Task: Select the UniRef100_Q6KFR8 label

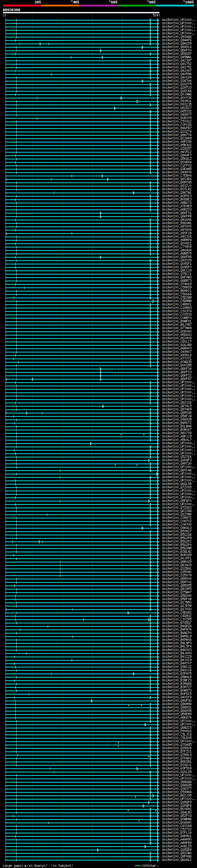Action: coord(177,257)
